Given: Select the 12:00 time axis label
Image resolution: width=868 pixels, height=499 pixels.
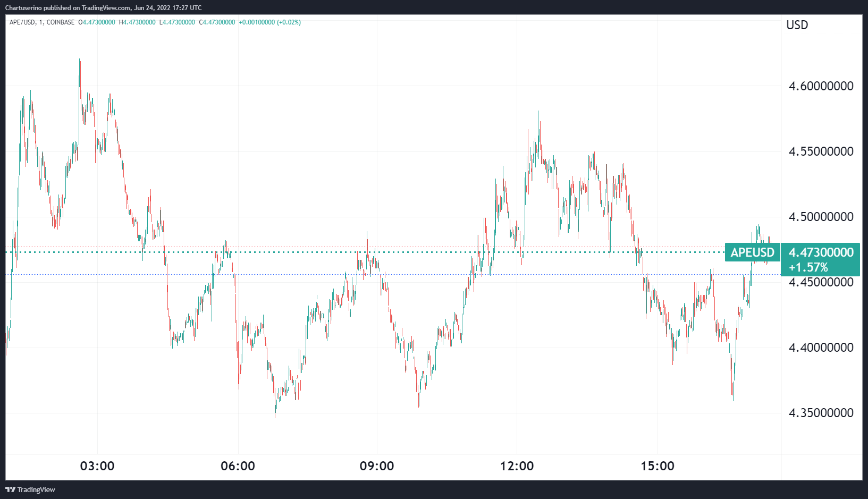Looking at the screenshot, I should [517, 466].
